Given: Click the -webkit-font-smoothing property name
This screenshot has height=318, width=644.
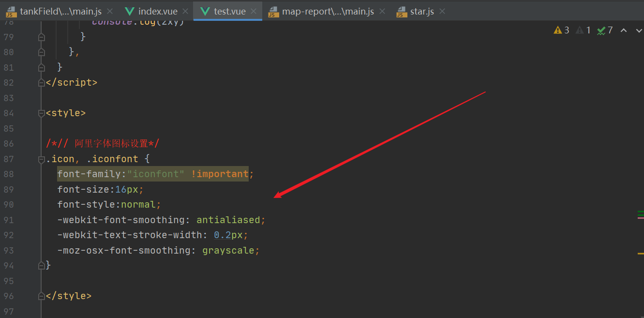Looking at the screenshot, I should [121, 220].
